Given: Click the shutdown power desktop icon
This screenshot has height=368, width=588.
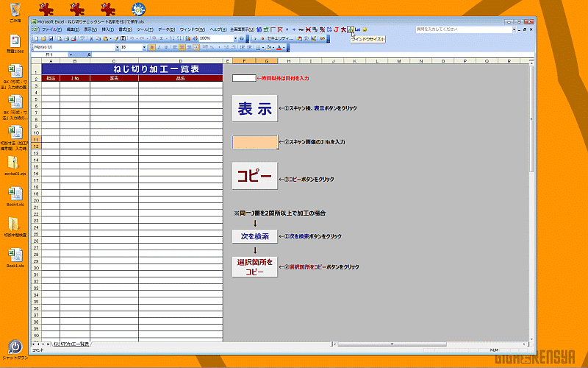Looking at the screenshot, I should (x=15, y=349).
